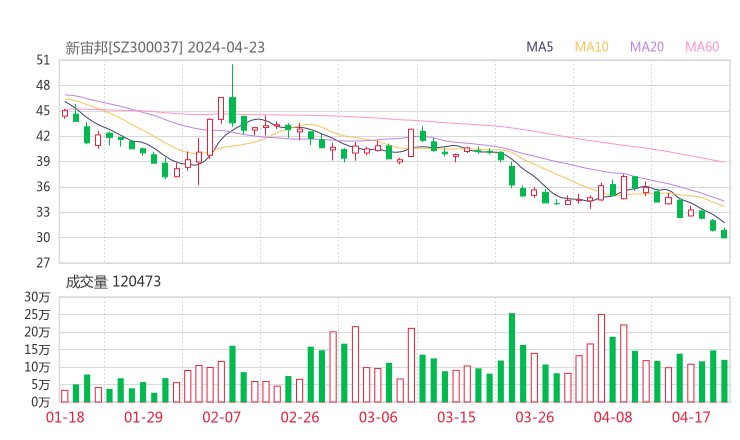Click the first red candlestick at 01-18
This screenshot has width=740, height=440.
click(x=65, y=113)
